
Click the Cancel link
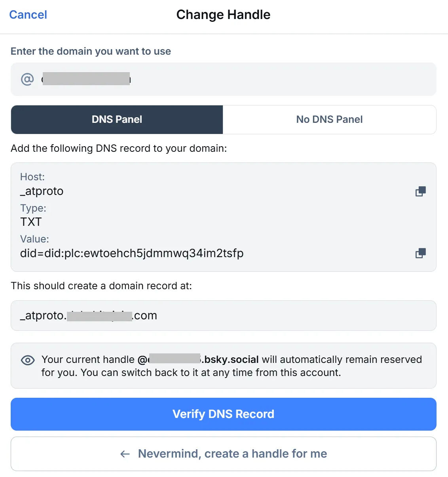pos(28,14)
